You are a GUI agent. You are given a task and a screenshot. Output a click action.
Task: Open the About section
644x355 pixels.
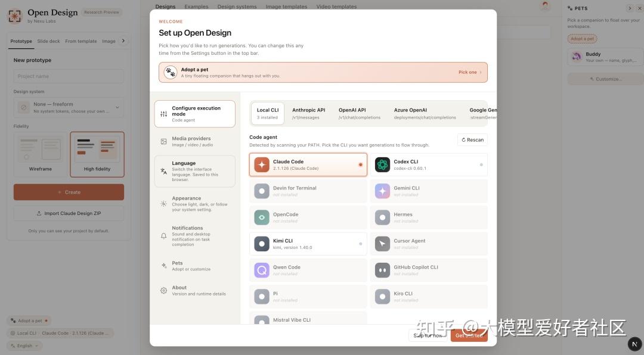tap(194, 291)
